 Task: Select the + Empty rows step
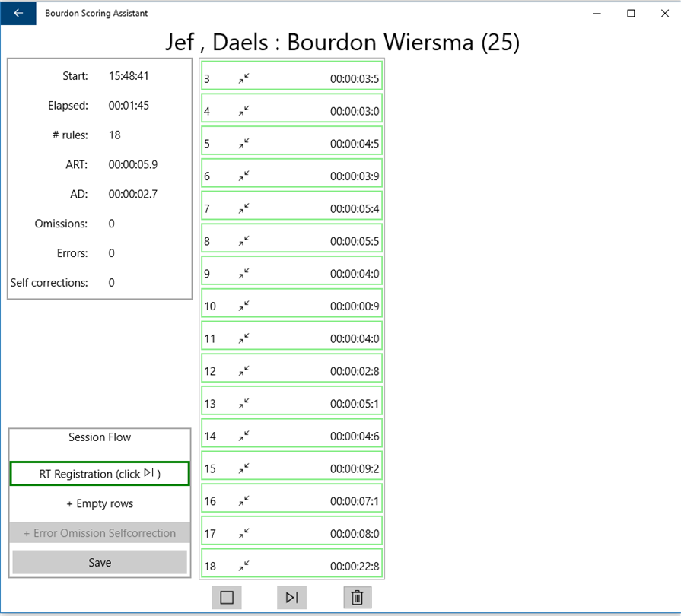pyautogui.click(x=100, y=503)
